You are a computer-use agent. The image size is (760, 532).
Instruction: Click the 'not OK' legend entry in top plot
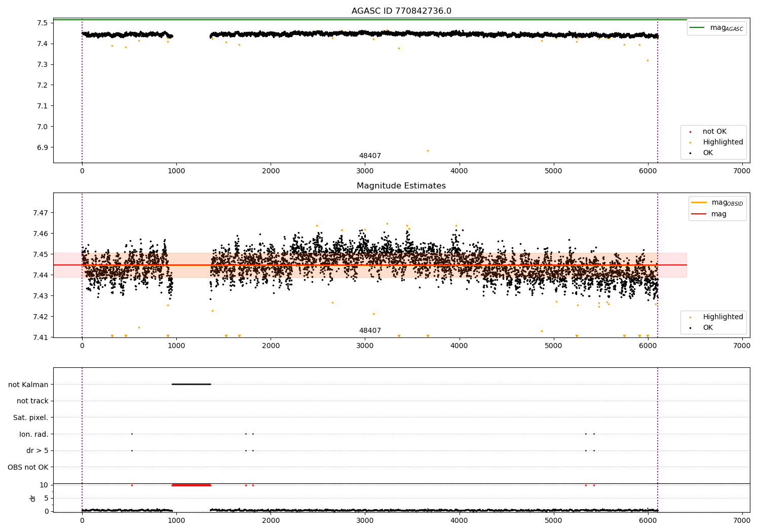[708, 132]
